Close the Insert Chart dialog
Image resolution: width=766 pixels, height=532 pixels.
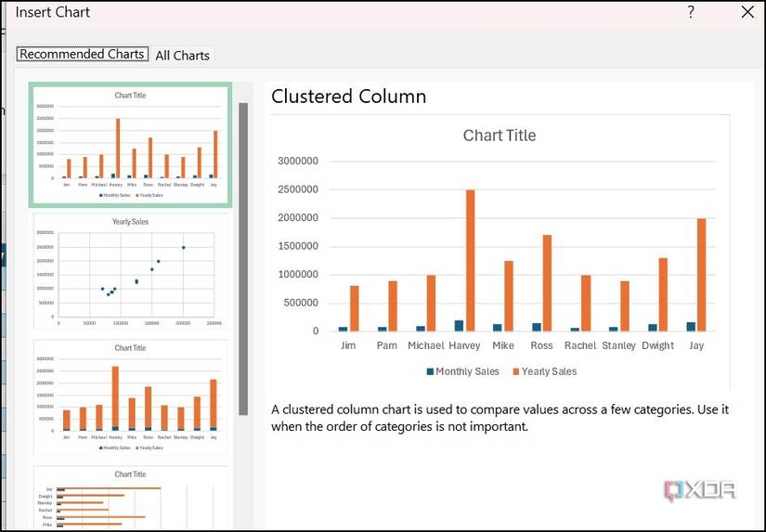click(x=747, y=12)
